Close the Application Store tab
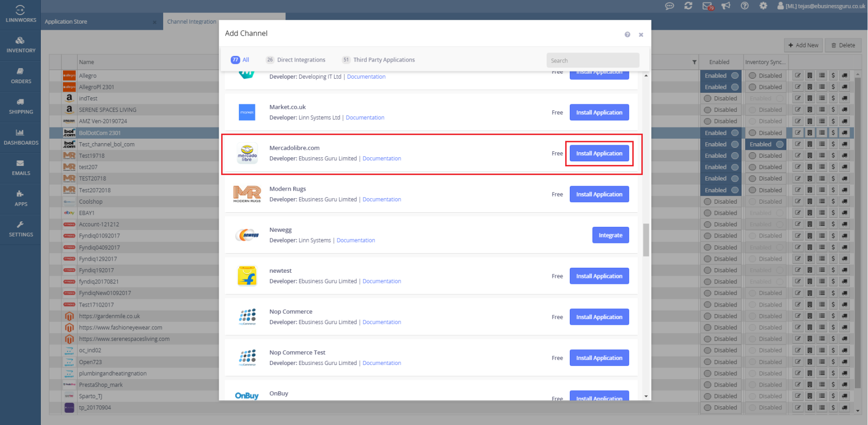Screen dimensions: 868x425 click(x=154, y=22)
